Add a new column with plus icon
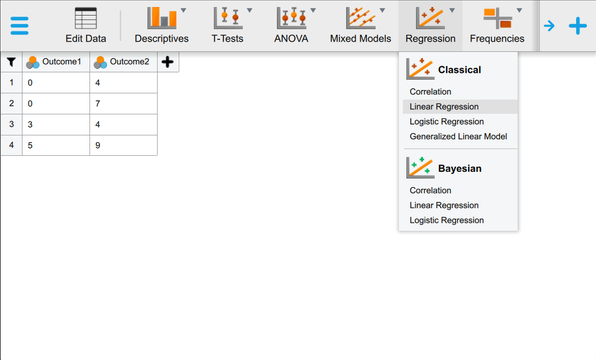Screen dimensions: 596x360 click(168, 62)
